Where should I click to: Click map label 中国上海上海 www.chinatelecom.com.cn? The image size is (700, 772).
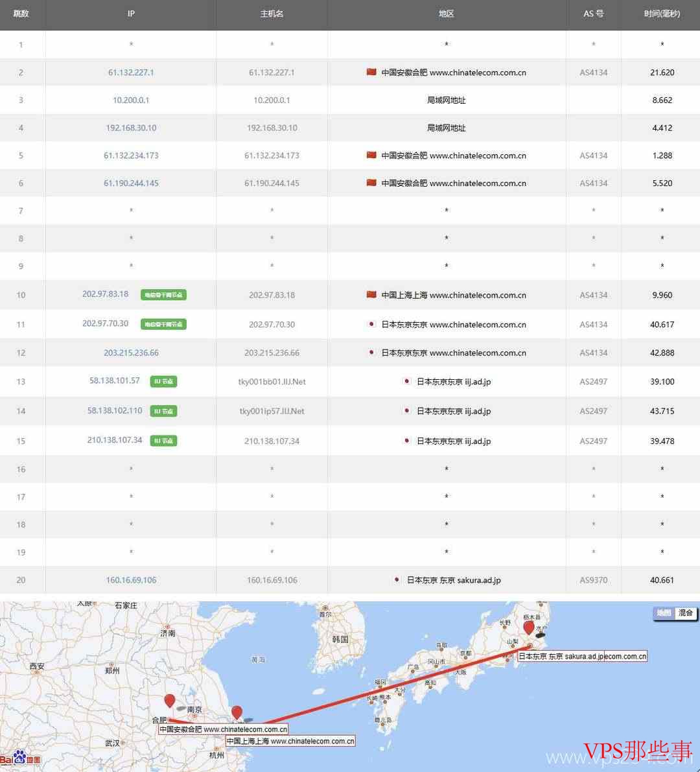tap(290, 740)
